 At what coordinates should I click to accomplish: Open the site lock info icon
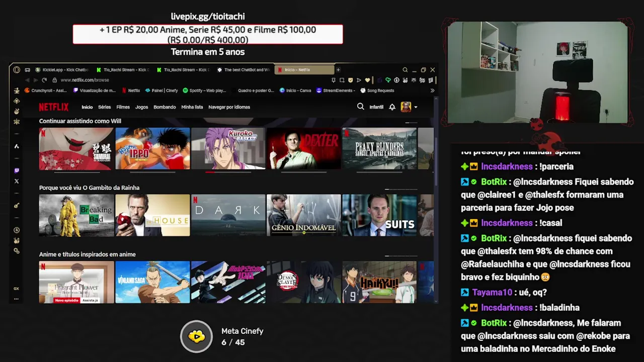tap(54, 80)
